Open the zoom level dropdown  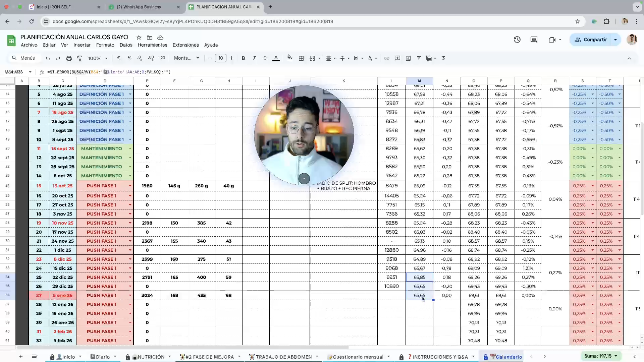tap(98, 58)
